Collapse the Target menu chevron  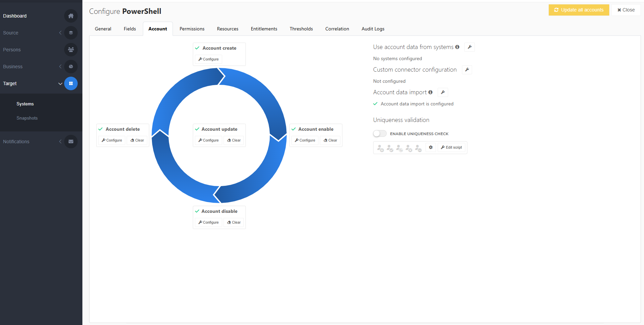[x=60, y=83]
